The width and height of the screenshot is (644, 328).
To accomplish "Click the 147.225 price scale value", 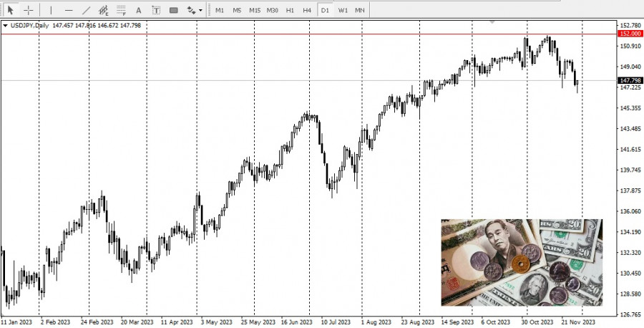I will 630,87.
